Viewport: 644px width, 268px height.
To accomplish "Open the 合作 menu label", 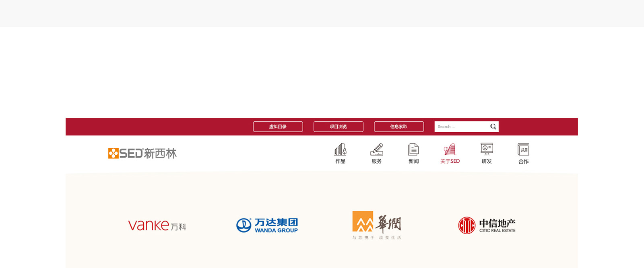I will point(523,162).
